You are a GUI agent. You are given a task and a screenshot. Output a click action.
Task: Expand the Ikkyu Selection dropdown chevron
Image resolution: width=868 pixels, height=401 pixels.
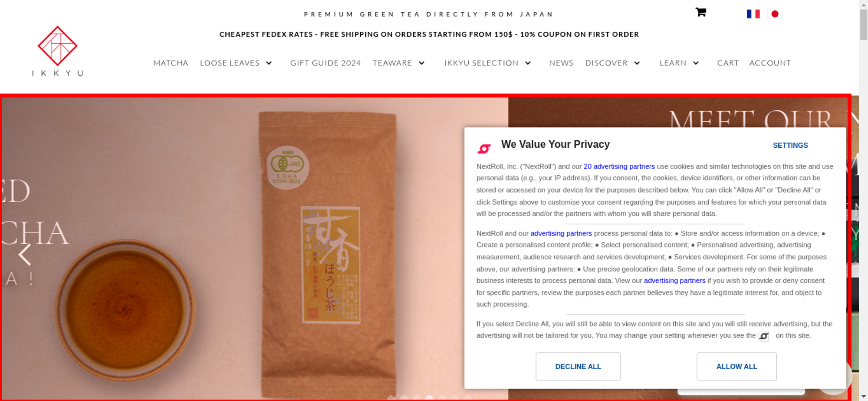click(x=528, y=63)
